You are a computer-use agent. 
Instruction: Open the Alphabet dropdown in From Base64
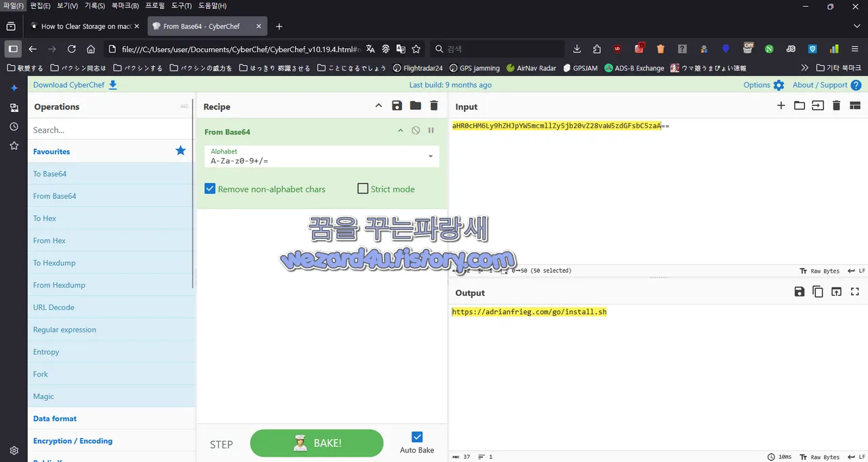(429, 156)
